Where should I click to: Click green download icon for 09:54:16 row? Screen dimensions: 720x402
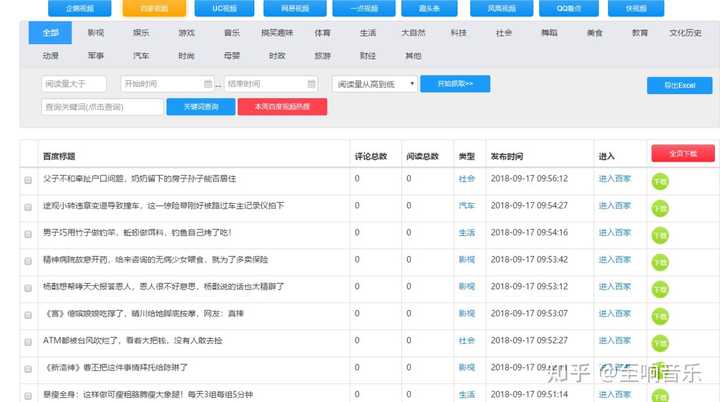tap(660, 235)
